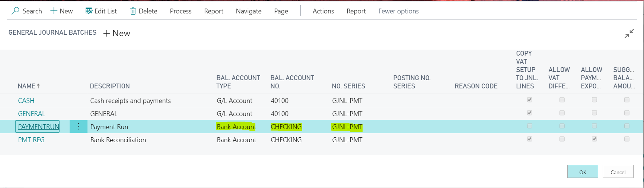
Task: Enable Allow VAT Difference checkbox for GENERAL
Action: (x=562, y=113)
